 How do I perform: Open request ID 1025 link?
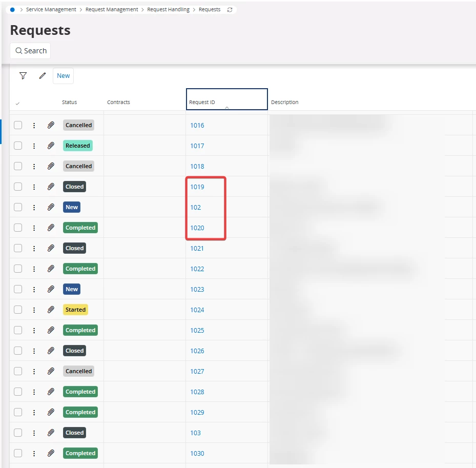197,331
